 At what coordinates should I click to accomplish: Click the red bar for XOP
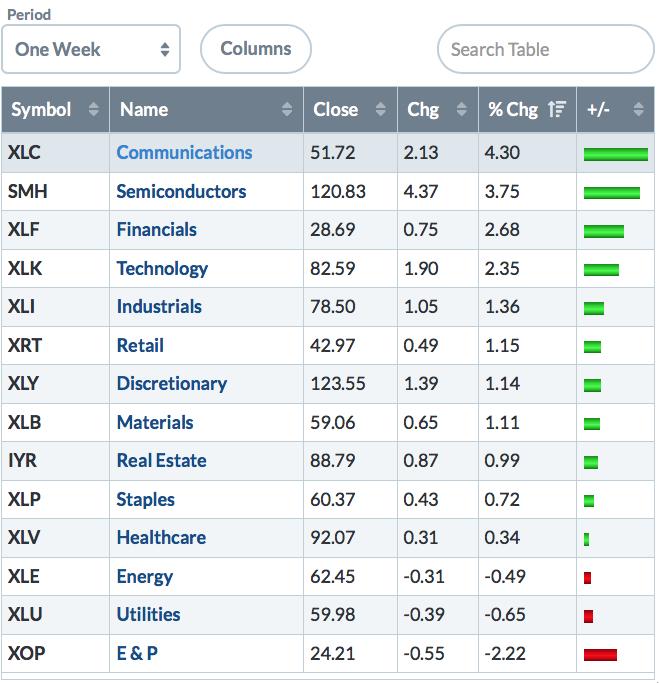[600, 655]
